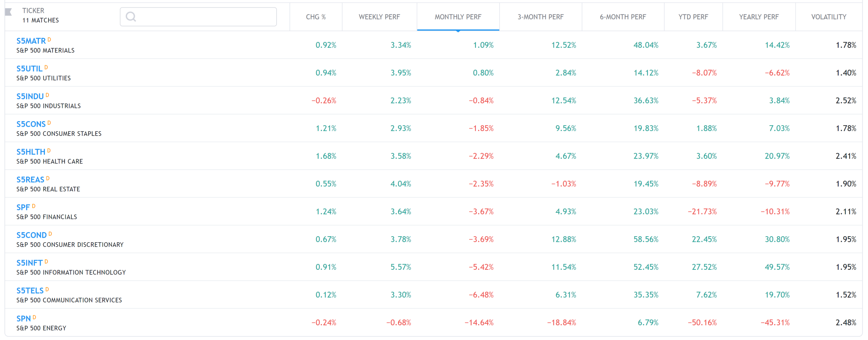The width and height of the screenshot is (868, 340).
Task: Click the -0.26% change value for Industrials
Action: pyautogui.click(x=324, y=100)
